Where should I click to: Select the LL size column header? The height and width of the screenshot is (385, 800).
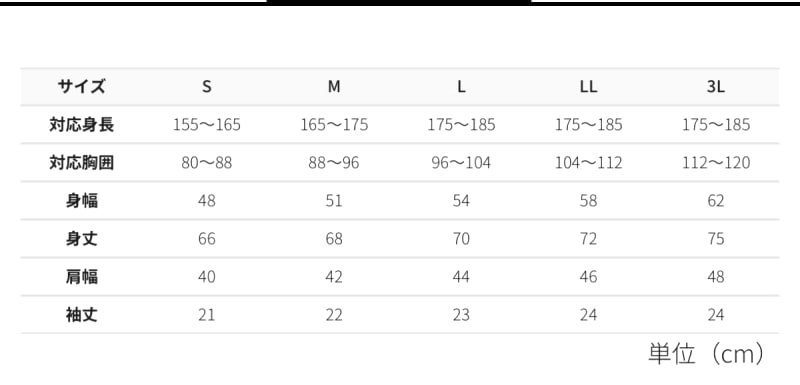point(588,87)
